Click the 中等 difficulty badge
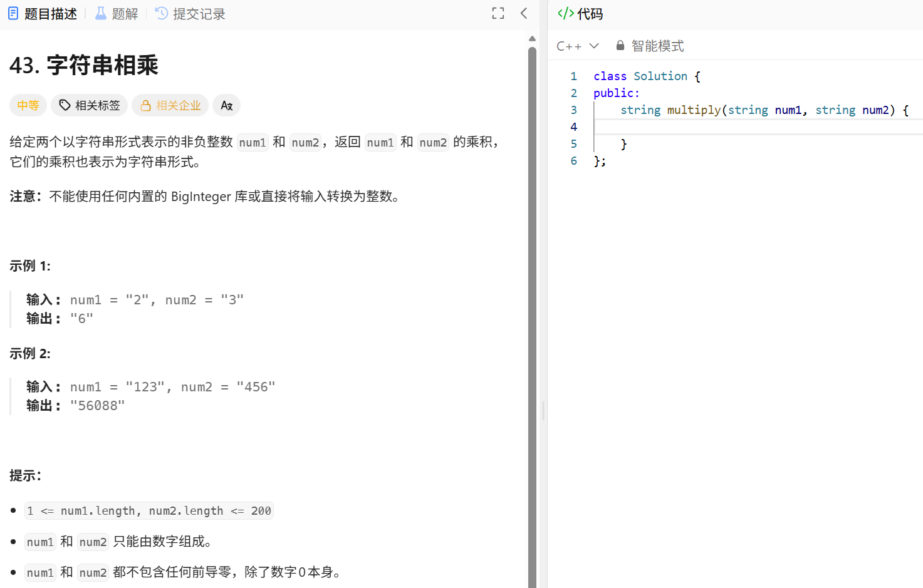923x588 pixels. point(28,105)
